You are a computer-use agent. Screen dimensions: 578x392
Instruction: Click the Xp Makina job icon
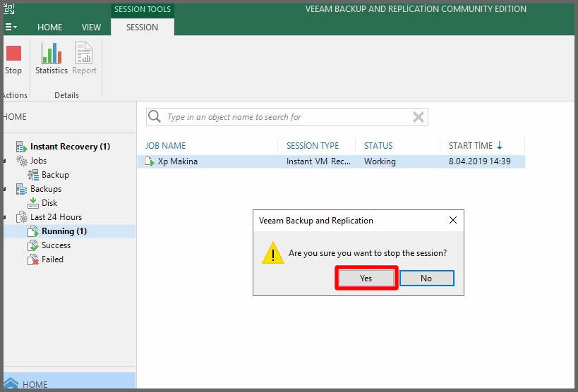pyautogui.click(x=150, y=161)
